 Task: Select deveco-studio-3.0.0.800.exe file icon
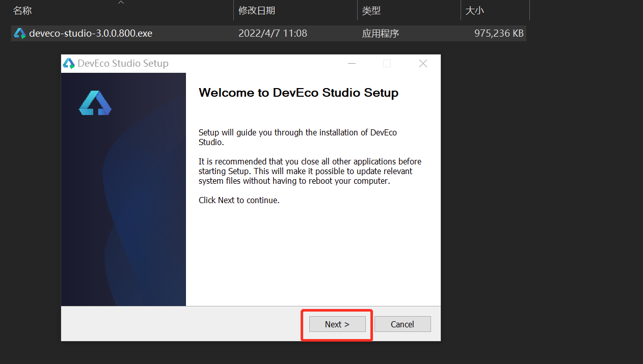pos(19,34)
